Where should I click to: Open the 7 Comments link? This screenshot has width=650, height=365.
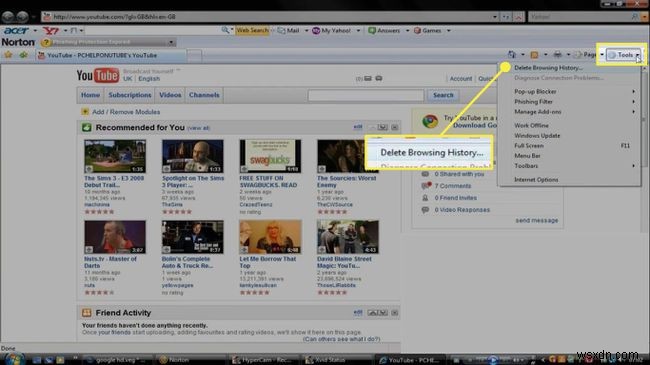453,186
